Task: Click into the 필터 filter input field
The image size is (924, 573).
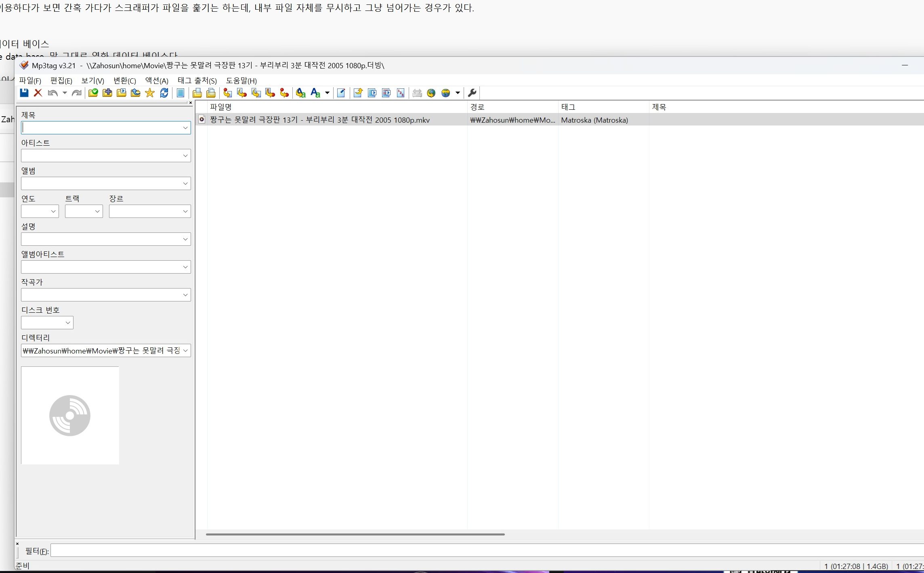Action: point(485,551)
